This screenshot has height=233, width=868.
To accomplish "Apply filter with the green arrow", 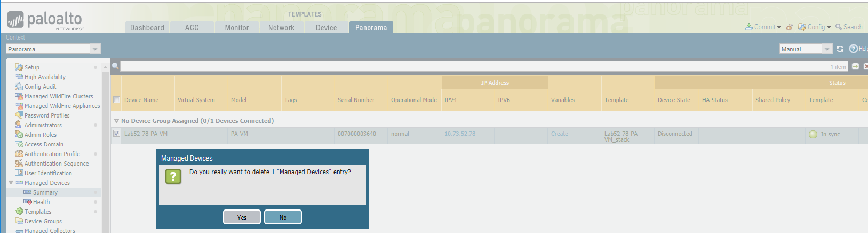I will (x=855, y=66).
